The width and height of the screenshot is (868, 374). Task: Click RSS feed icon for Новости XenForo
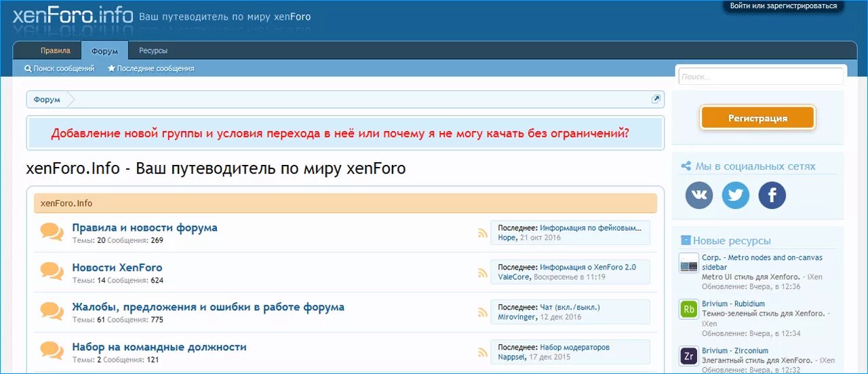tap(482, 273)
